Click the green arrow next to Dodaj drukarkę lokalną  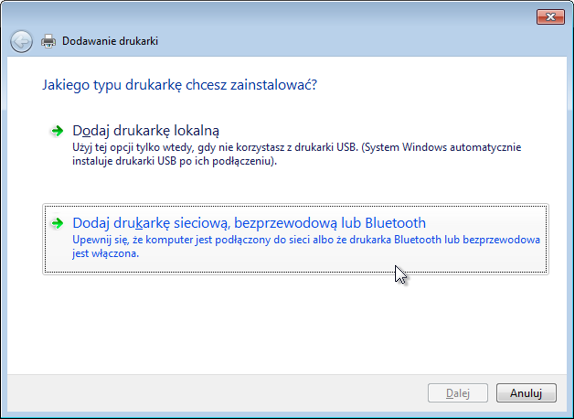[x=57, y=131]
